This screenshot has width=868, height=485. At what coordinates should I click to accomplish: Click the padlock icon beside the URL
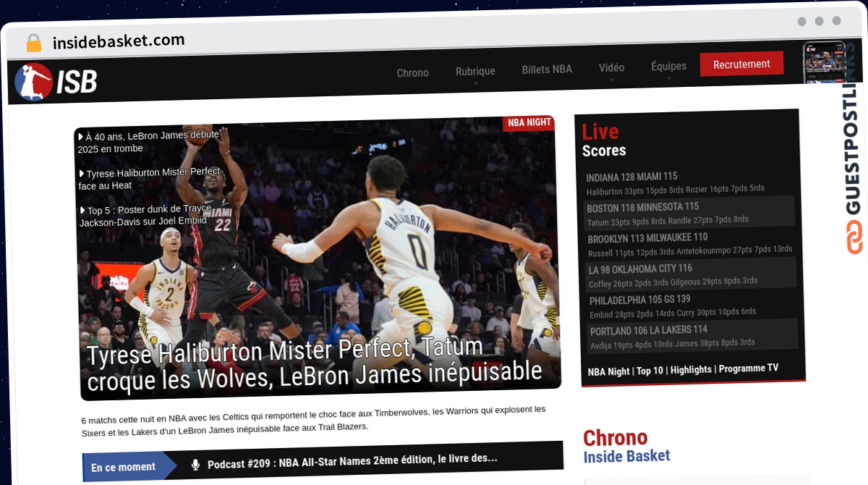tap(33, 43)
